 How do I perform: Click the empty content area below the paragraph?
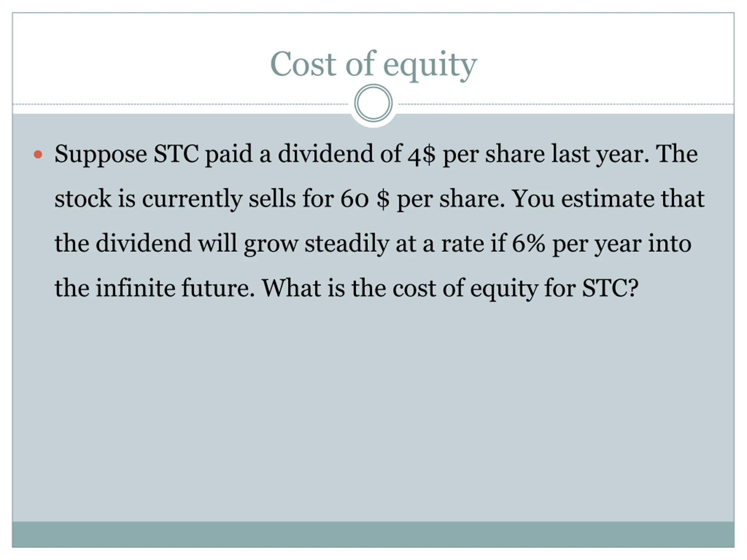click(x=373, y=412)
